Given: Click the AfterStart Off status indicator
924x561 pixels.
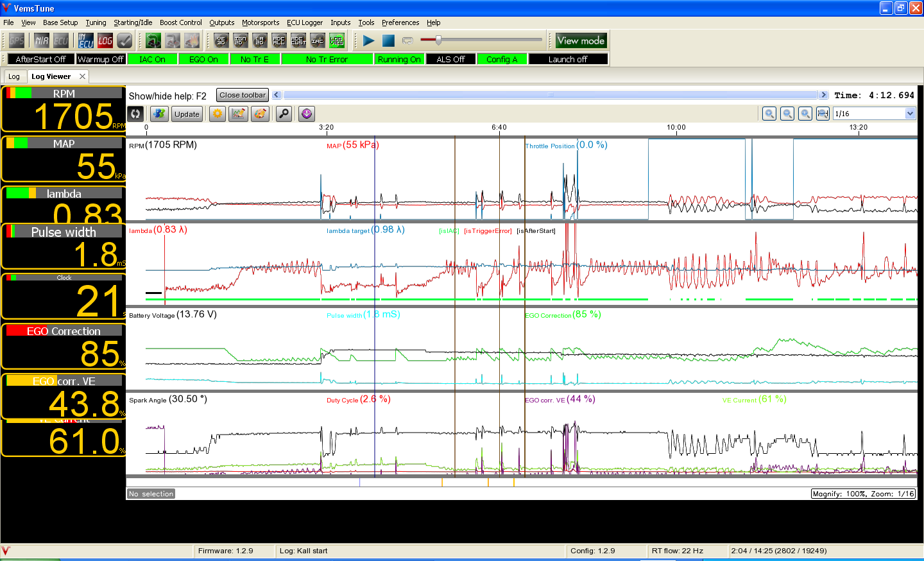Looking at the screenshot, I should 40,59.
